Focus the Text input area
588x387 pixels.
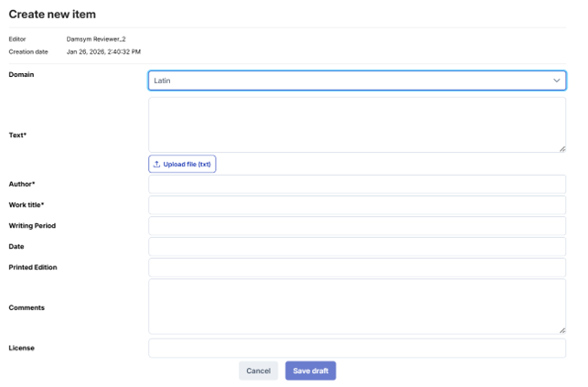point(357,124)
